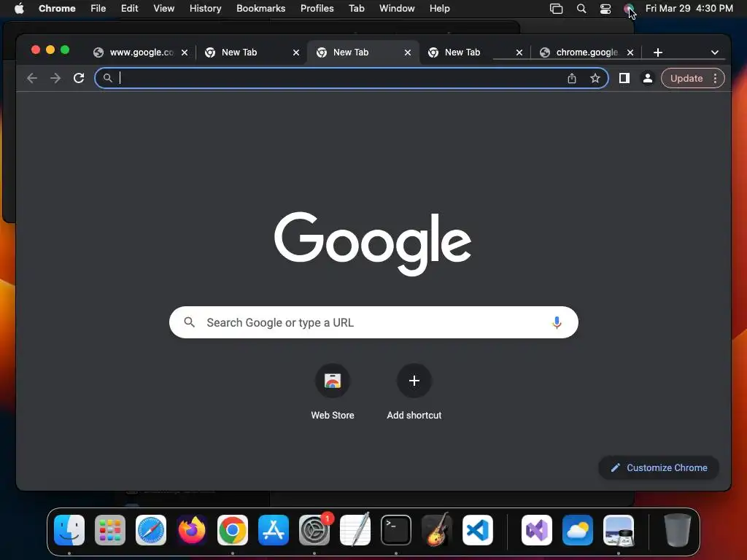Click the Search Google or type a URL box
The height and width of the screenshot is (560, 747).
pos(373,322)
